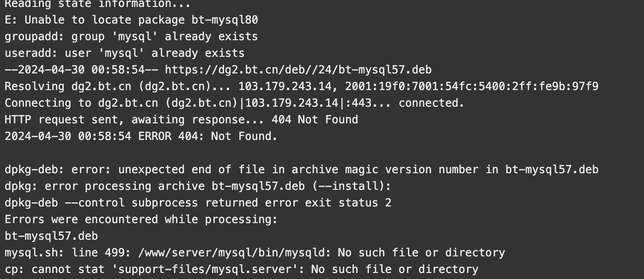
Task: Click the '(--install):' text
Action: (x=351, y=186)
